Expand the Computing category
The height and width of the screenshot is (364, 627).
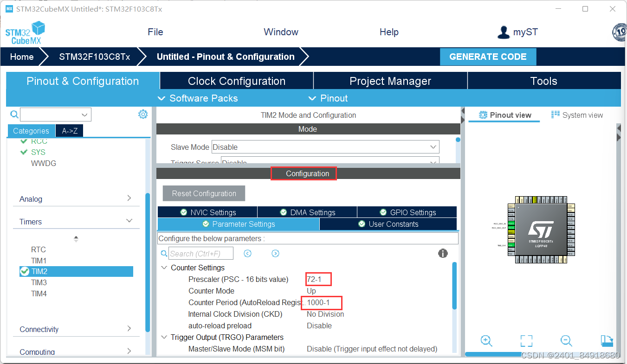click(x=76, y=351)
